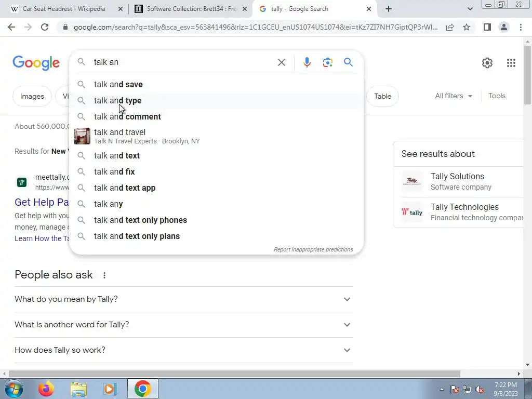Search by image with the camera icon
This screenshot has height=399, width=532.
327,62
